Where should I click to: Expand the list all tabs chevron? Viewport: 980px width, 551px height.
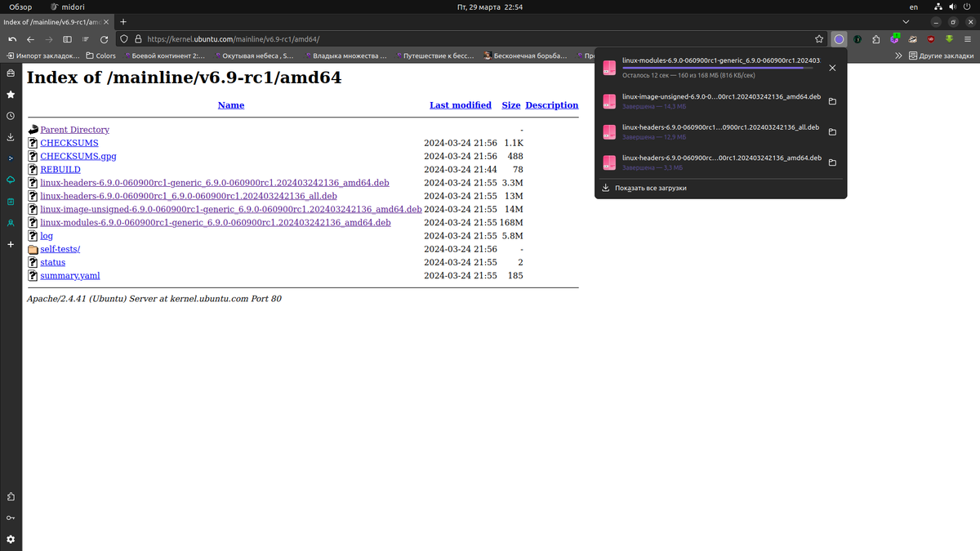coord(907,21)
